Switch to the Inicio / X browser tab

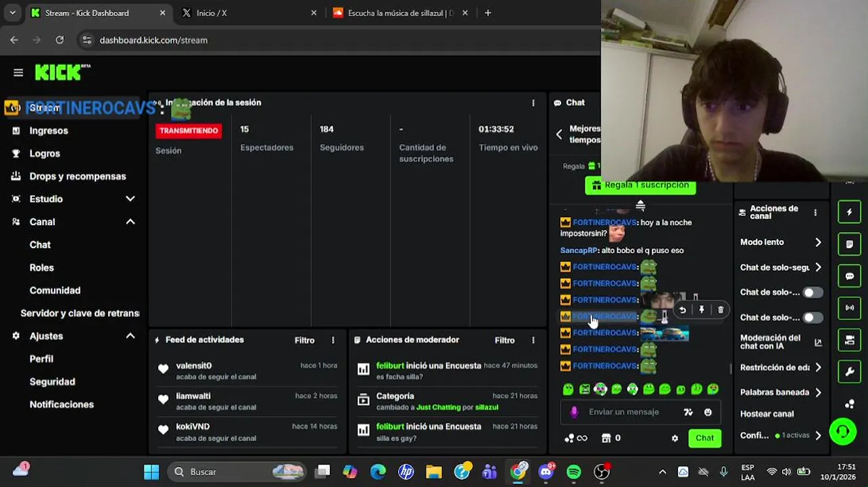coord(249,13)
